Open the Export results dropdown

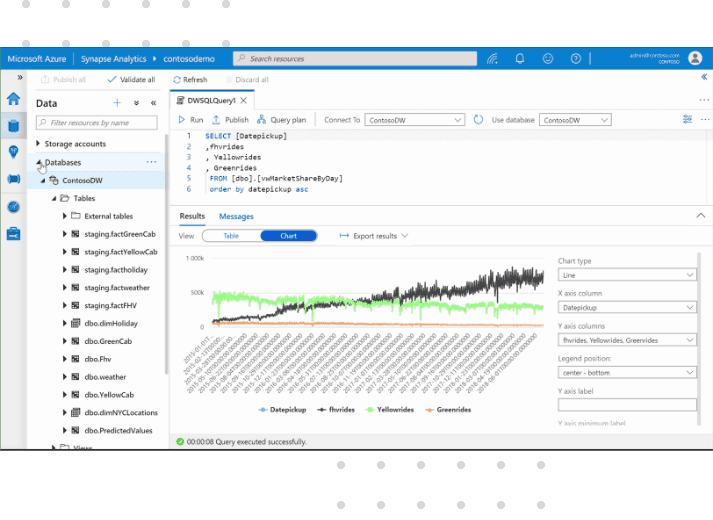click(374, 236)
